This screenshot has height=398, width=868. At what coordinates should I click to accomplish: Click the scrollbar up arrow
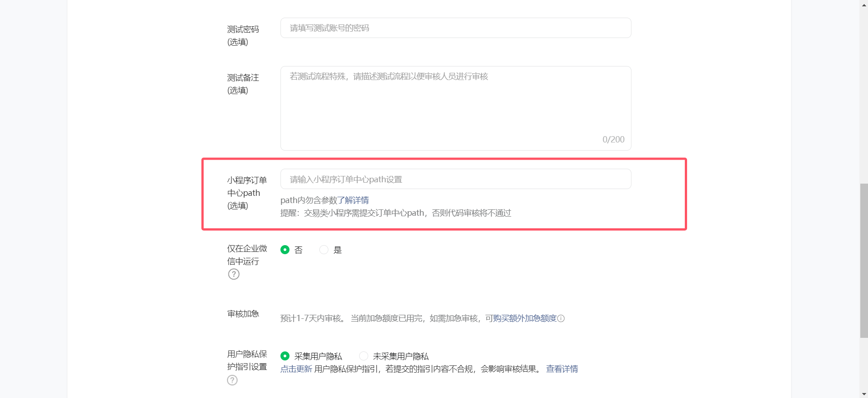tap(863, 3)
